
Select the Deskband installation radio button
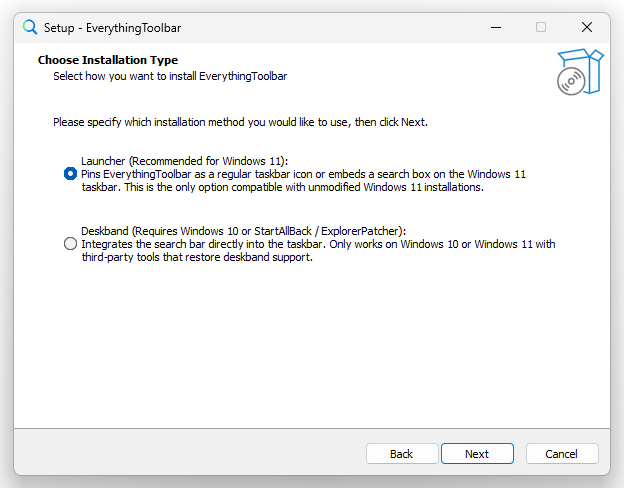pos(70,244)
